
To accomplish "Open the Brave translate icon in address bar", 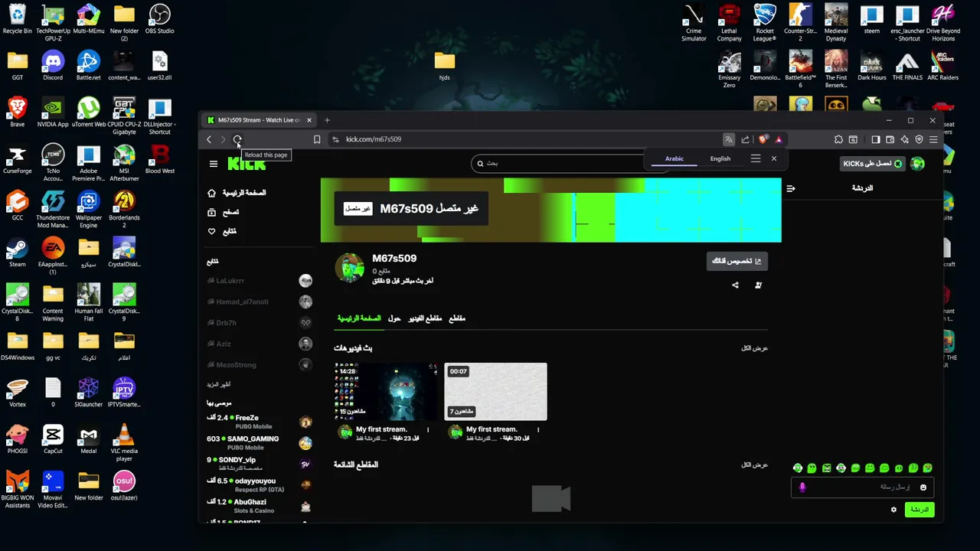I will 729,139.
